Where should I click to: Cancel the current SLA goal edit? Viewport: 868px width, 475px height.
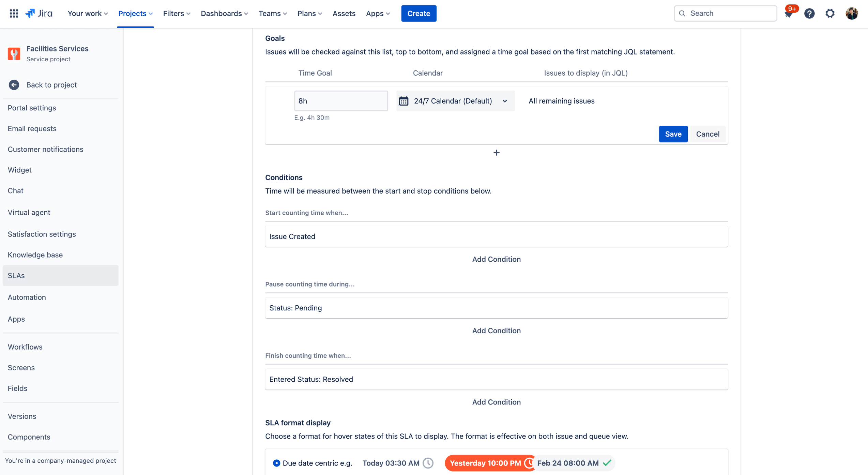pyautogui.click(x=708, y=134)
